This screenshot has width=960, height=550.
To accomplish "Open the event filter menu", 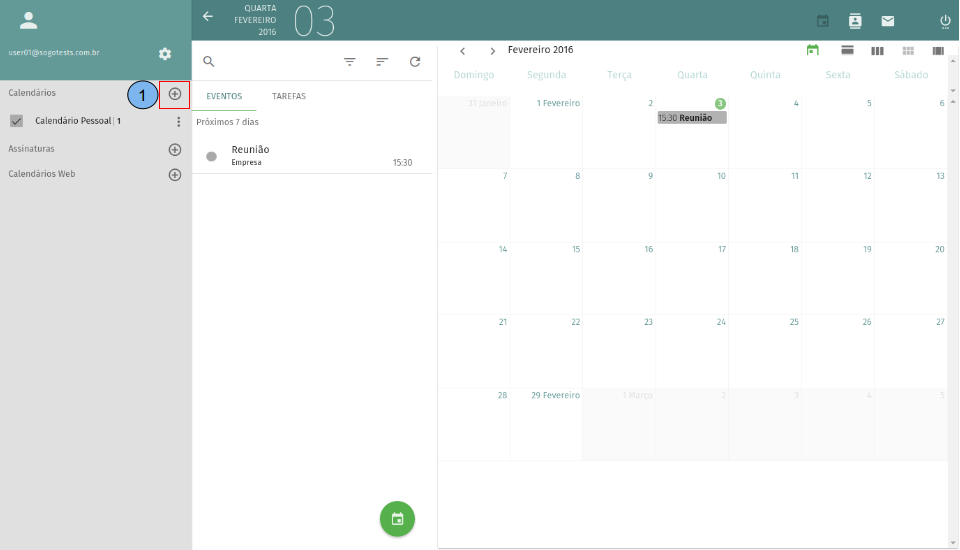I will point(350,62).
